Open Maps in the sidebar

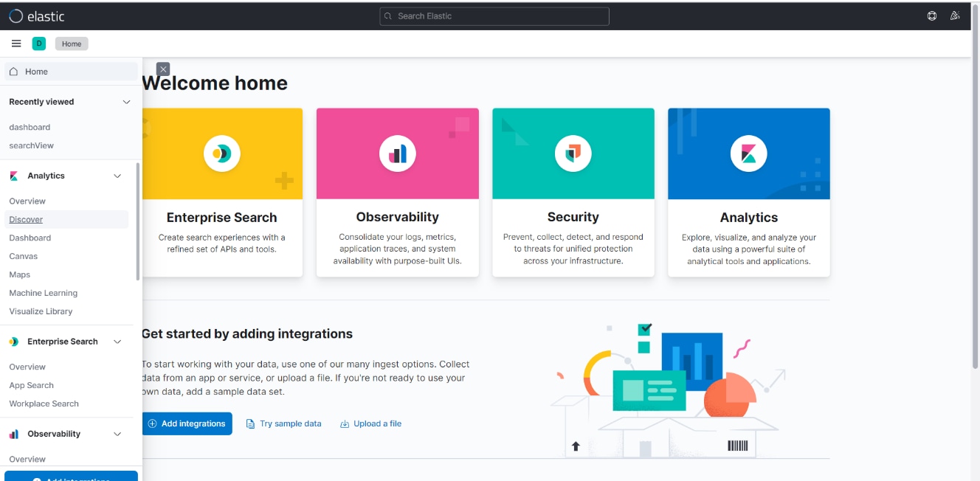pyautogui.click(x=20, y=274)
